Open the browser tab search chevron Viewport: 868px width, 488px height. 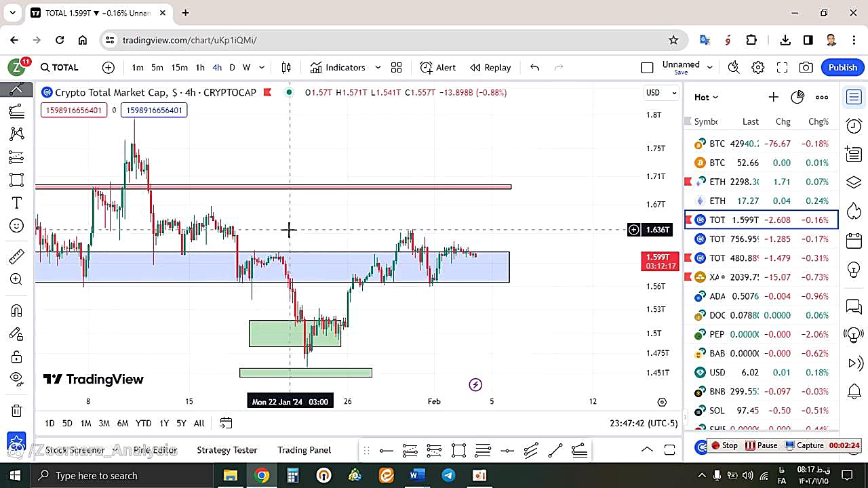coord(12,13)
